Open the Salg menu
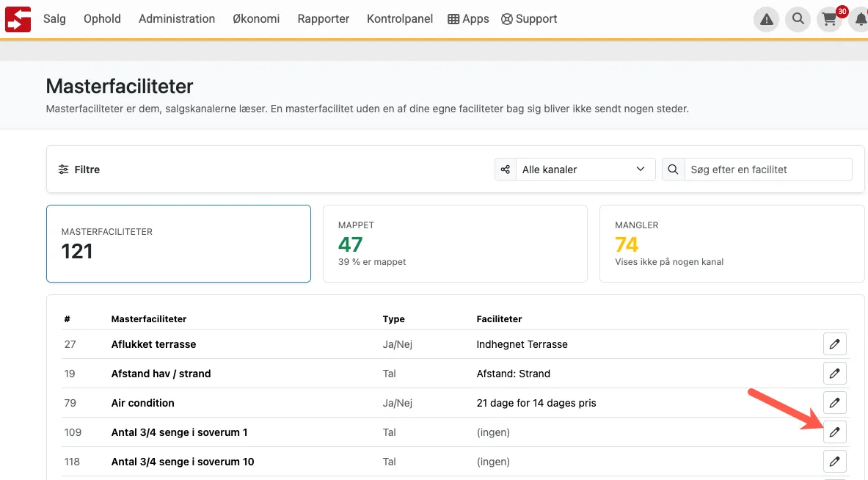This screenshot has width=868, height=480. coord(54,19)
